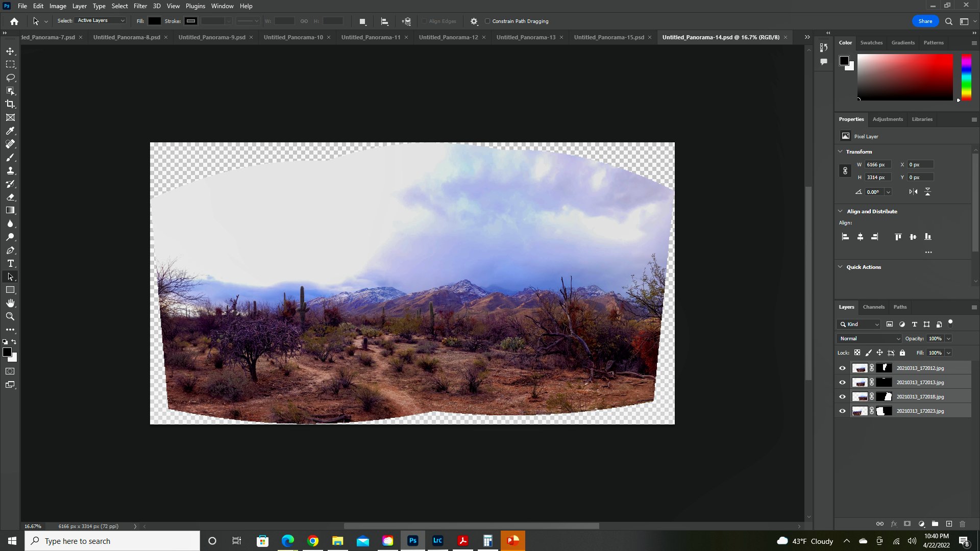The height and width of the screenshot is (551, 980).
Task: Click the transform width input field
Action: [x=877, y=165]
